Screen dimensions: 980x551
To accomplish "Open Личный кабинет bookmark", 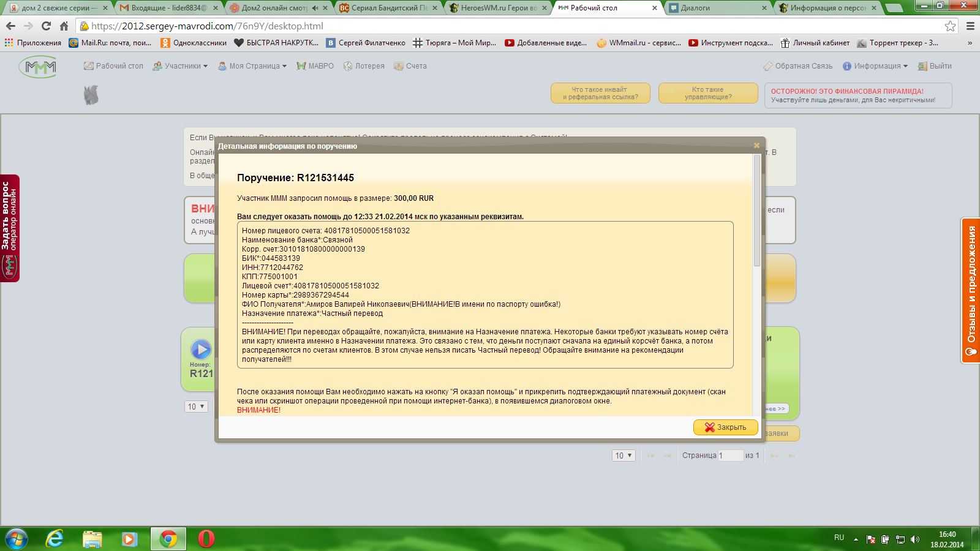I will pos(815,43).
